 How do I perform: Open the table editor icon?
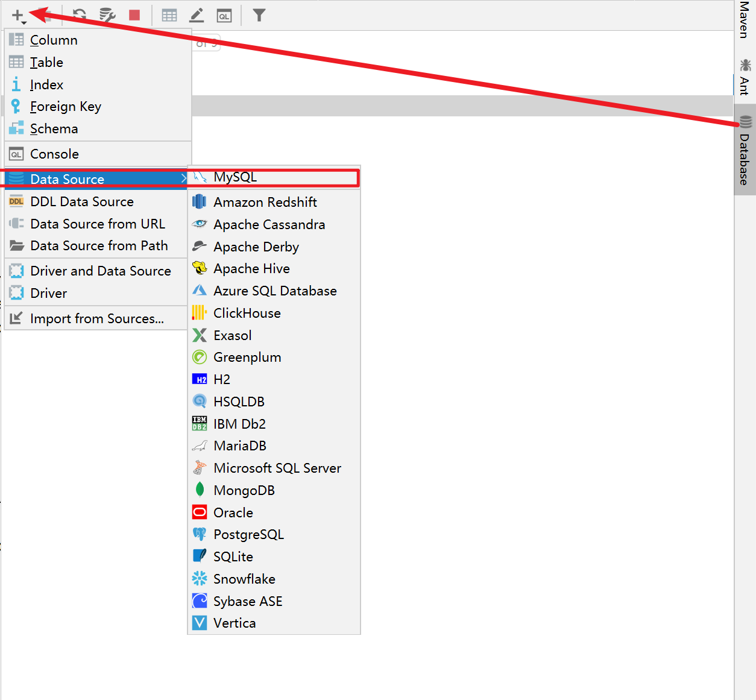(x=169, y=15)
